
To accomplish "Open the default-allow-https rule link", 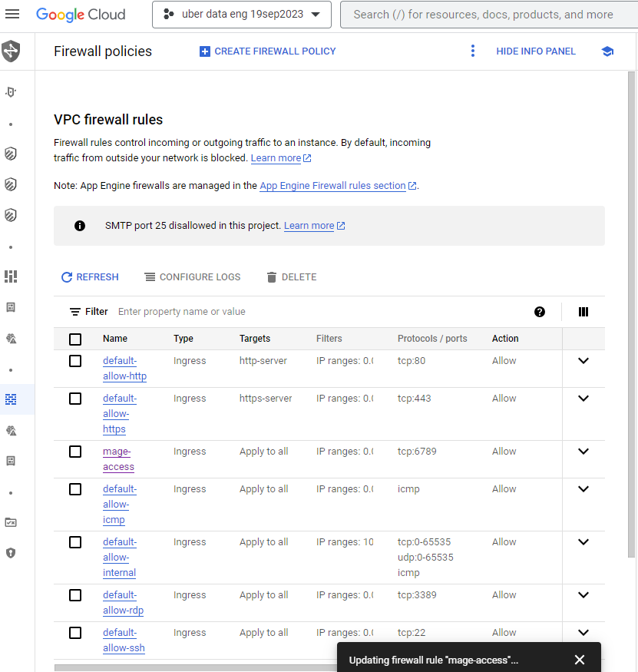I will [119, 413].
